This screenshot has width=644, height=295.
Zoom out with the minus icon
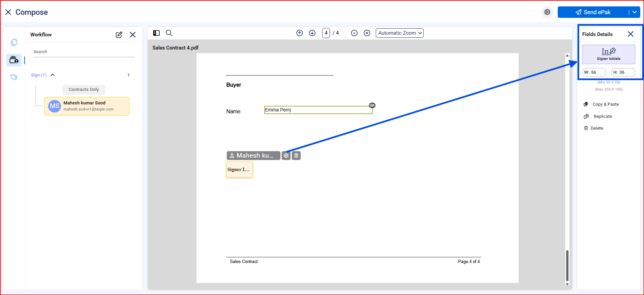[354, 33]
